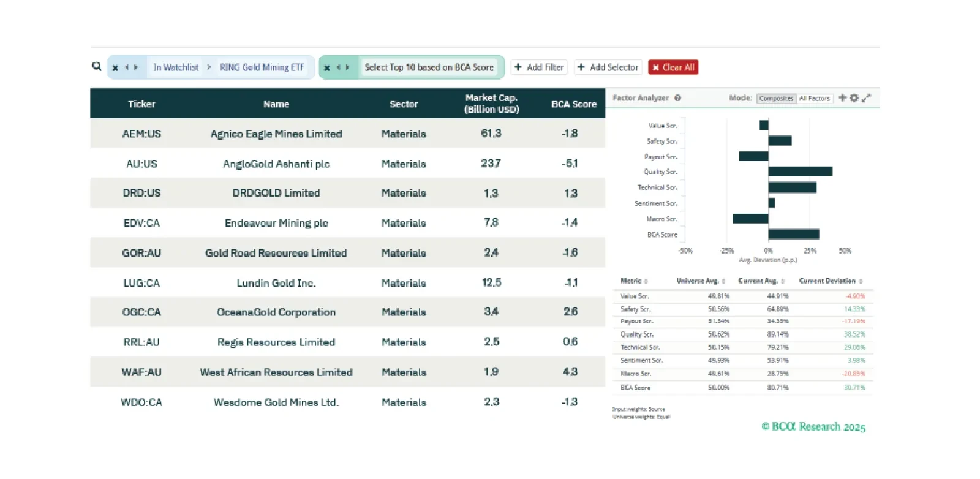
Task: Open Factor Analyzer settings gear
Action: [x=854, y=98]
